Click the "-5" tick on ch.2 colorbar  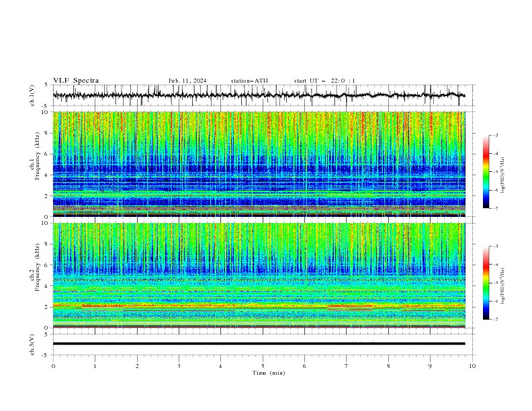[496, 283]
